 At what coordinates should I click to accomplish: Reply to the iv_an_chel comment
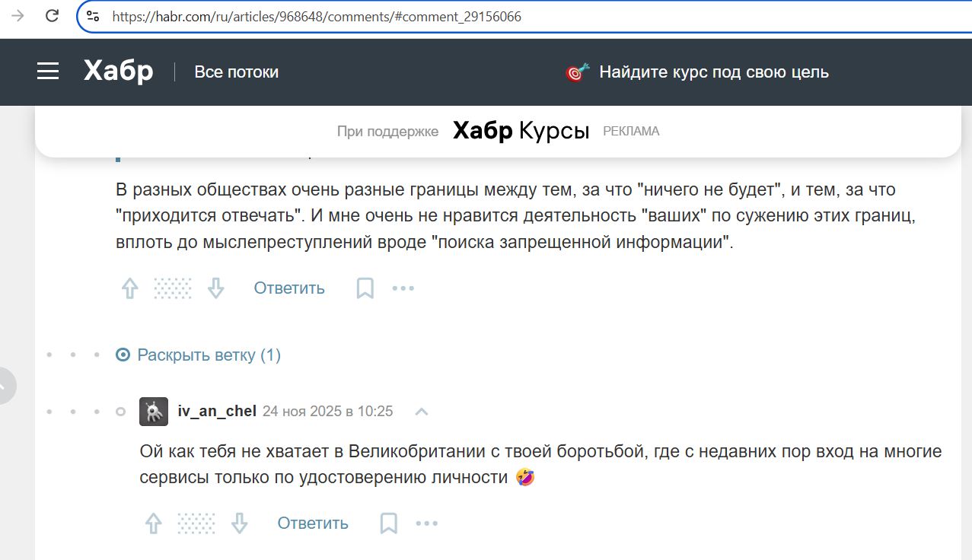point(313,523)
